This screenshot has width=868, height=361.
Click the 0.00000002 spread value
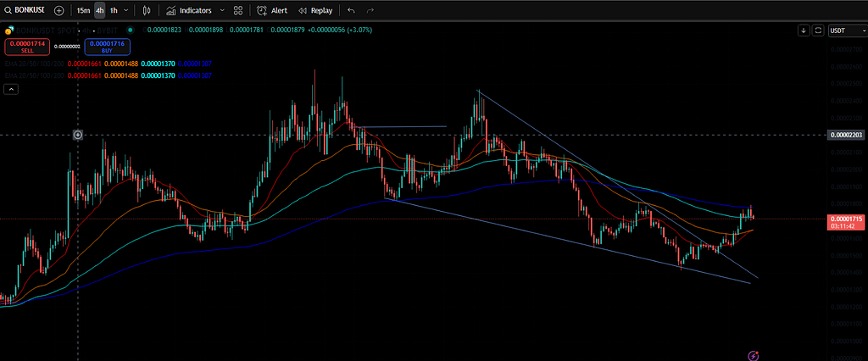coord(67,47)
